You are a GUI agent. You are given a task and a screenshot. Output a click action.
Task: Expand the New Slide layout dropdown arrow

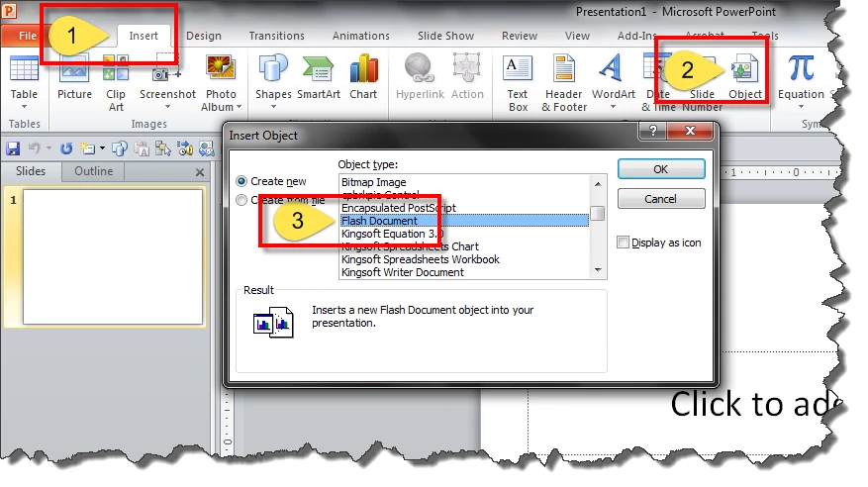102,148
